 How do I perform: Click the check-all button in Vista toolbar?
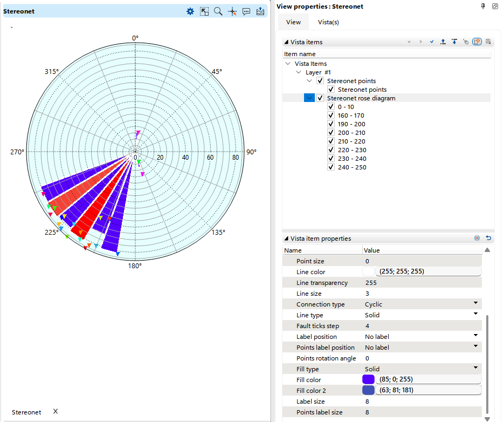coord(432,41)
